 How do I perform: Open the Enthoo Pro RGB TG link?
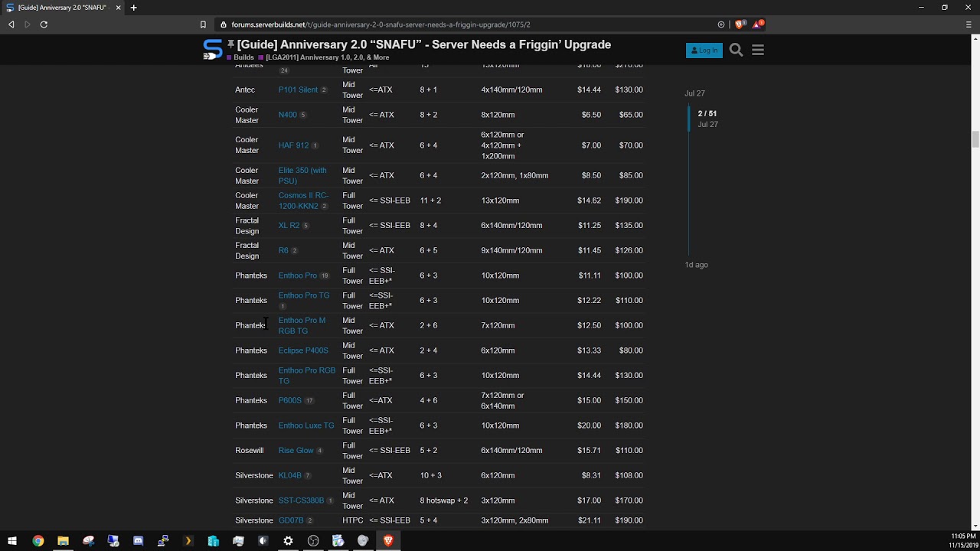306,375
